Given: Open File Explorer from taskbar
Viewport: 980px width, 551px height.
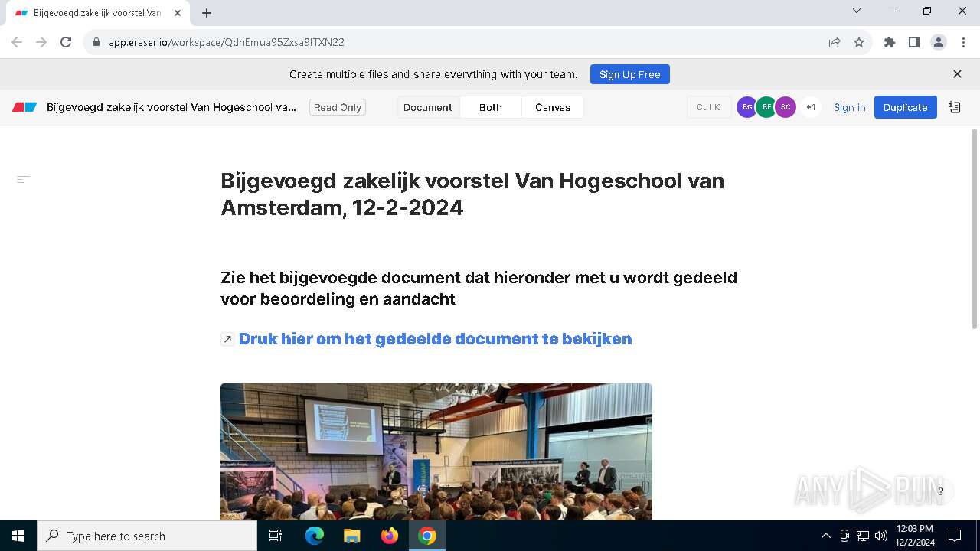Looking at the screenshot, I should pos(351,536).
